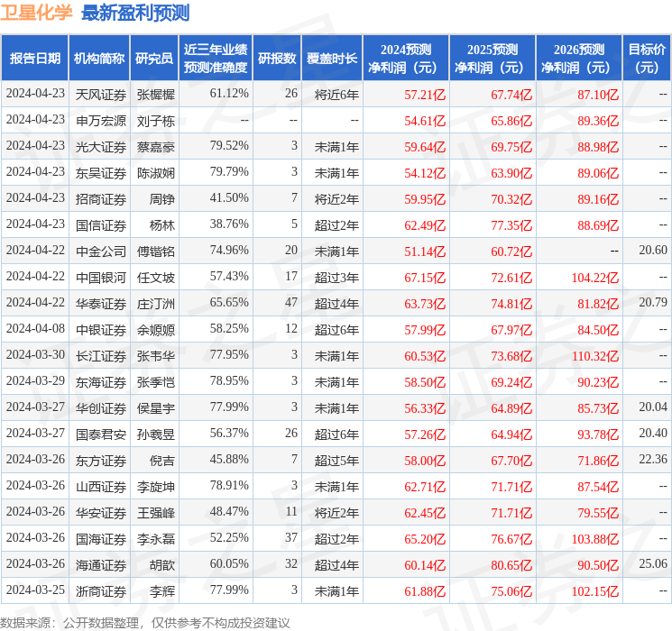This screenshot has width=672, height=631.
Task: Click the 2024 profit value 57.21亿
Action: 425,95
